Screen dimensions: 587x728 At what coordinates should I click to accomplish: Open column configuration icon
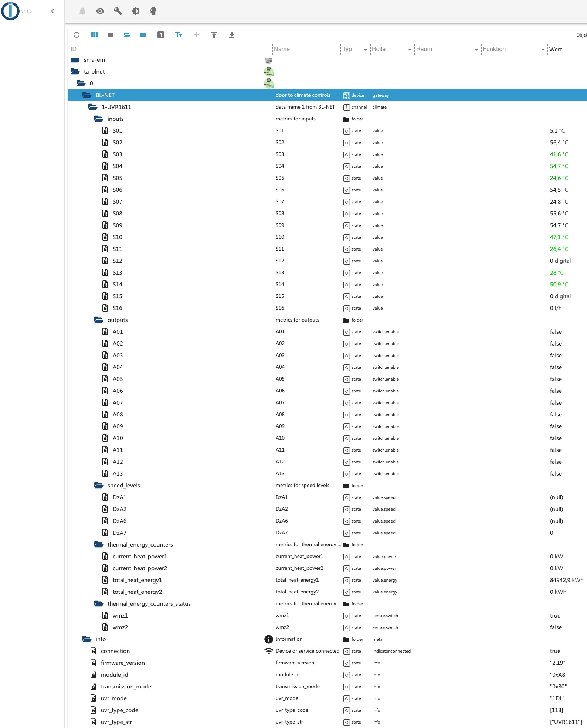click(94, 35)
